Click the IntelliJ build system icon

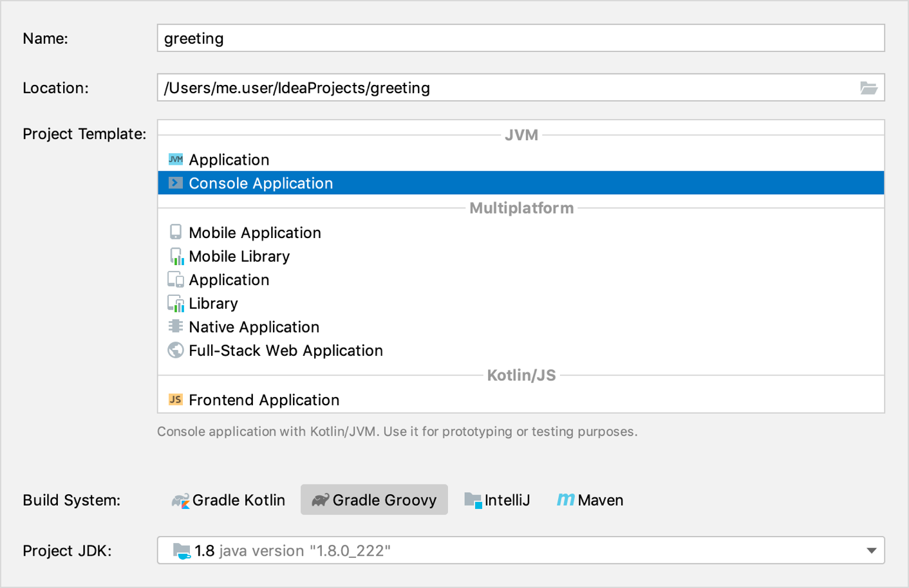click(473, 500)
